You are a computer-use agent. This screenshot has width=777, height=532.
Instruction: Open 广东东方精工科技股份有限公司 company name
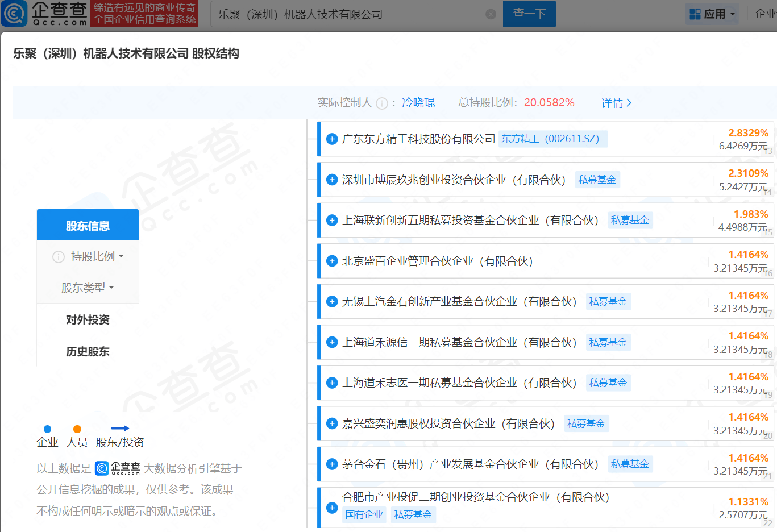(x=419, y=139)
